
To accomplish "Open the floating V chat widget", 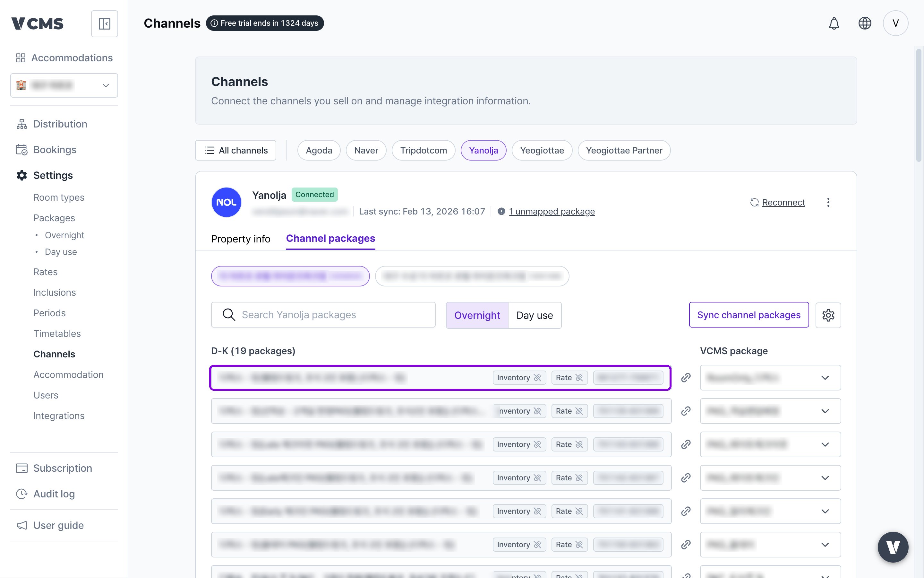I will (x=893, y=547).
